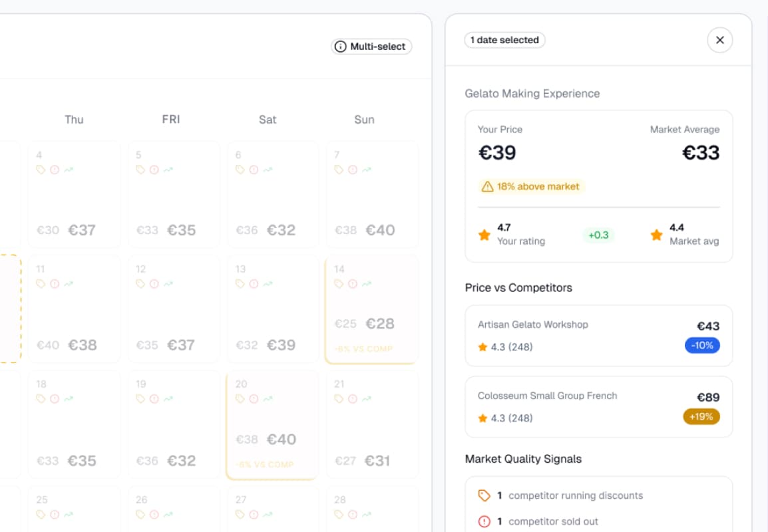
Task: Click the +19% badge on Colosseum card
Action: (x=701, y=416)
